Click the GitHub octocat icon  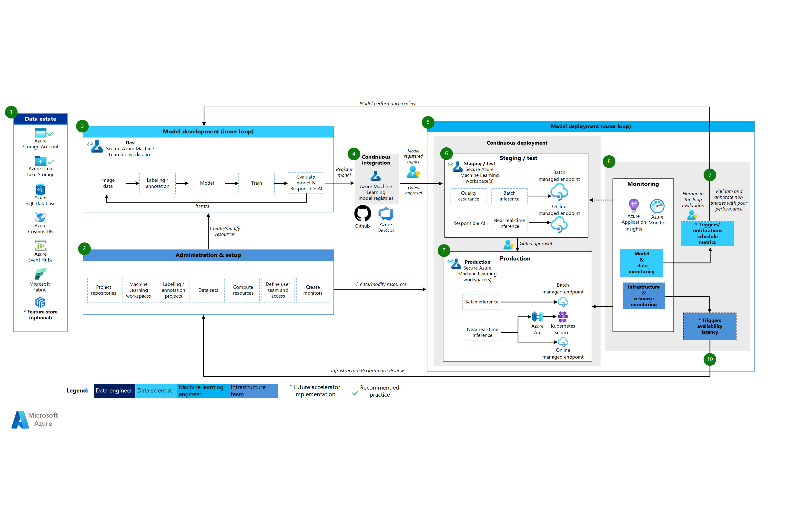pyautogui.click(x=362, y=213)
